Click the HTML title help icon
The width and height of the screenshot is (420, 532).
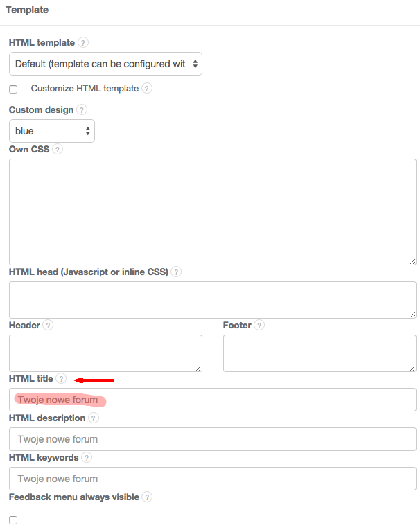61,379
